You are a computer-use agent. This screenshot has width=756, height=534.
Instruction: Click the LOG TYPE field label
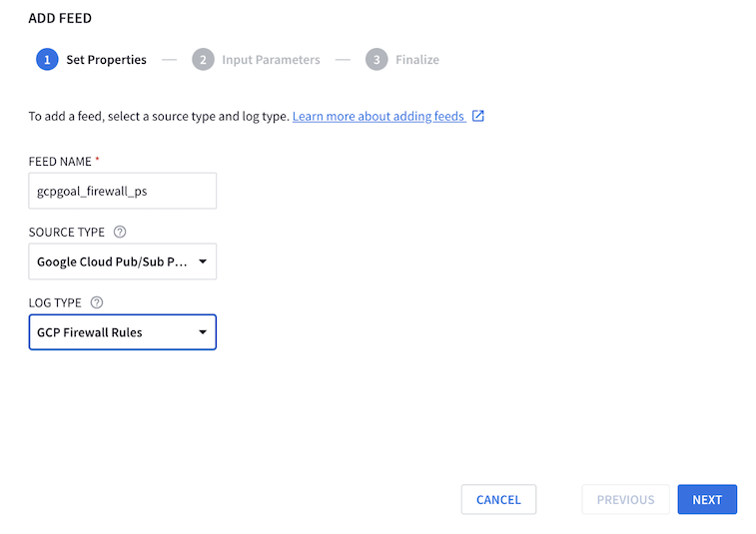(55, 302)
